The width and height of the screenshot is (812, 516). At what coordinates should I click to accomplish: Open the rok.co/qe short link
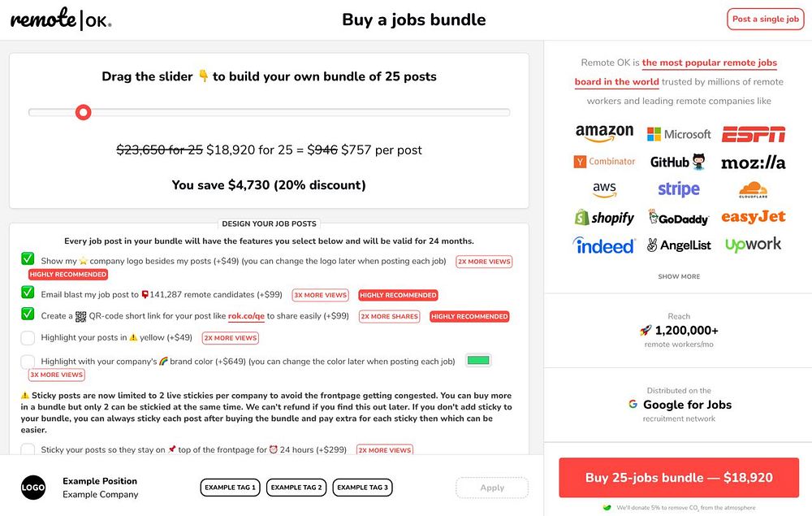click(x=246, y=316)
